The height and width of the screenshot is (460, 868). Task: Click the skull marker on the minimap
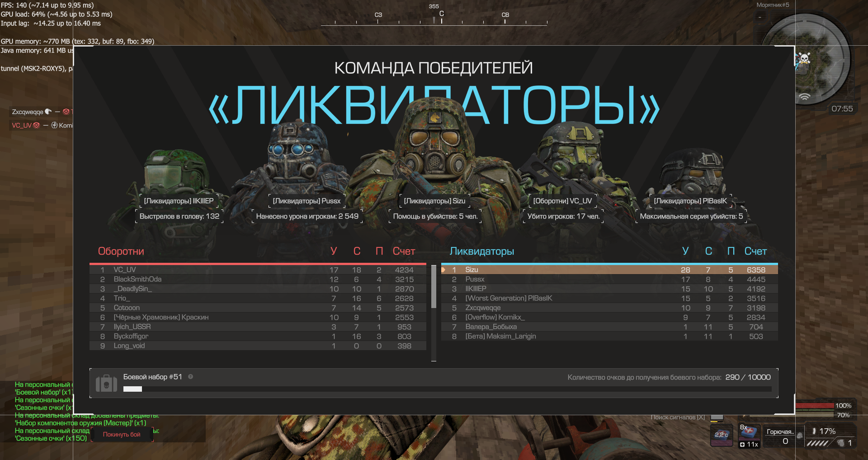(804, 58)
